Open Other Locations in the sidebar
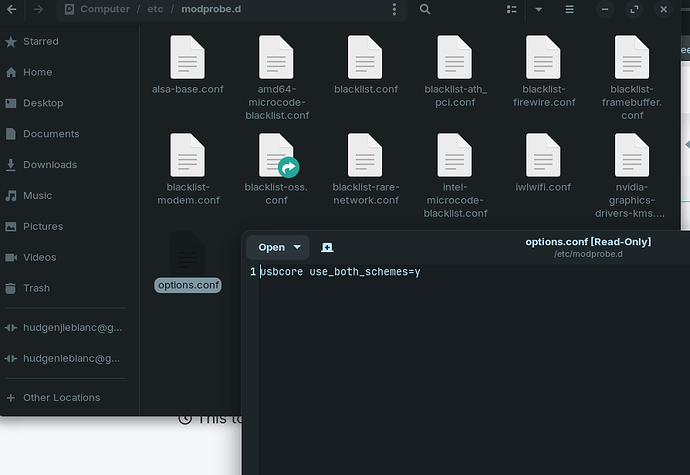Screen dimensions: 690x475 coord(68,398)
